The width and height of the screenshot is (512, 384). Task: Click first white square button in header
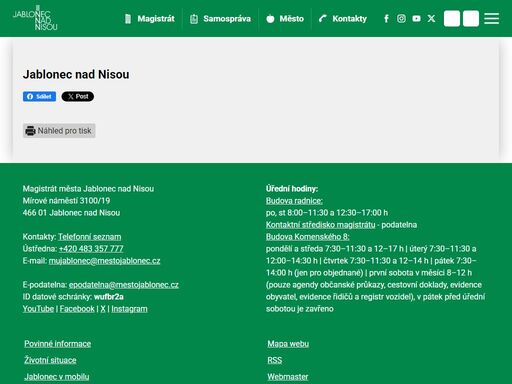coord(452,18)
